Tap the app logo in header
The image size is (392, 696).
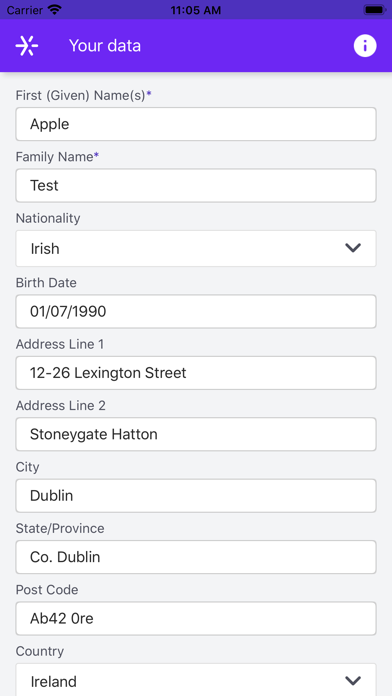27,46
